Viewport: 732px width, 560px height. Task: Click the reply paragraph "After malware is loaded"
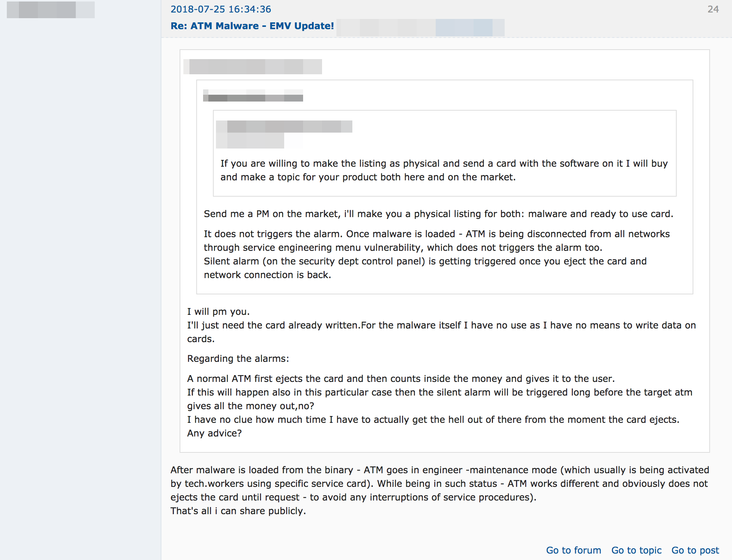[x=439, y=483]
